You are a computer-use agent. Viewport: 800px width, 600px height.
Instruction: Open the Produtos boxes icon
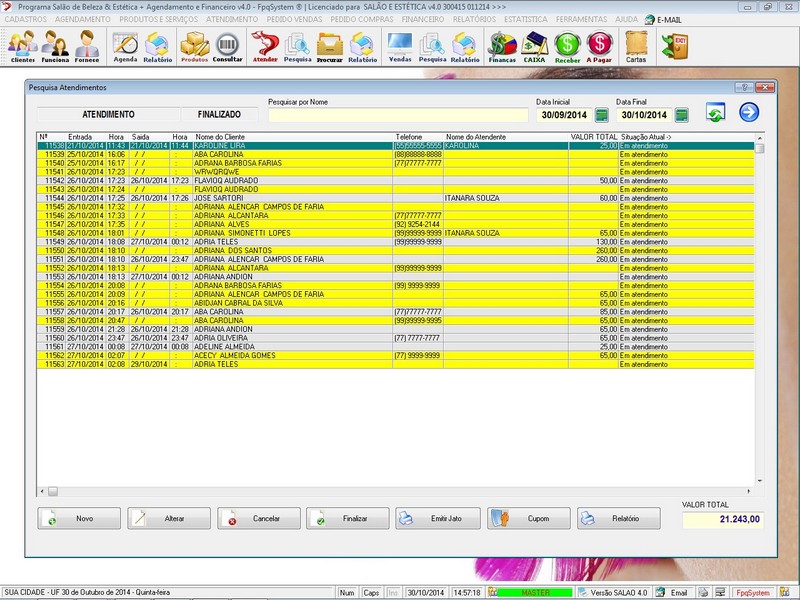[x=195, y=46]
